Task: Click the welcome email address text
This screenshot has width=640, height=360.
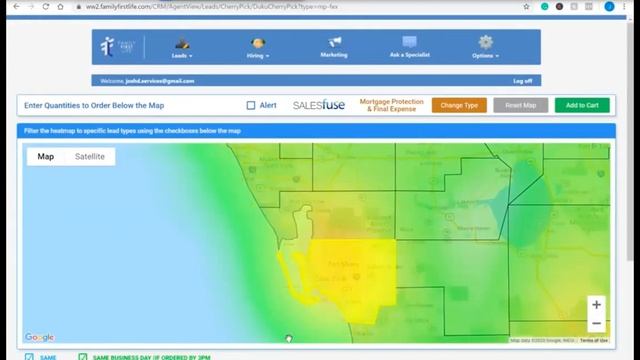Action: click(x=160, y=81)
